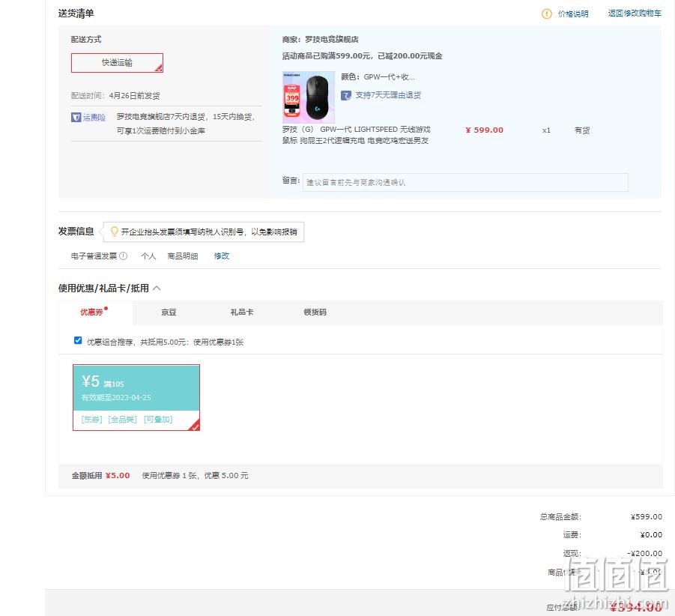Viewport: 675px width, 616px height.
Task: Collapse the 使用优惠/礼品卡/抵用 section
Action: point(157,289)
